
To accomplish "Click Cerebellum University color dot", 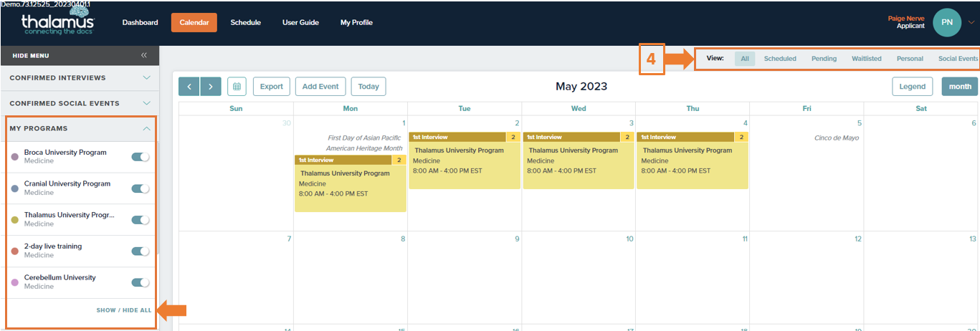I will pyautogui.click(x=15, y=282).
